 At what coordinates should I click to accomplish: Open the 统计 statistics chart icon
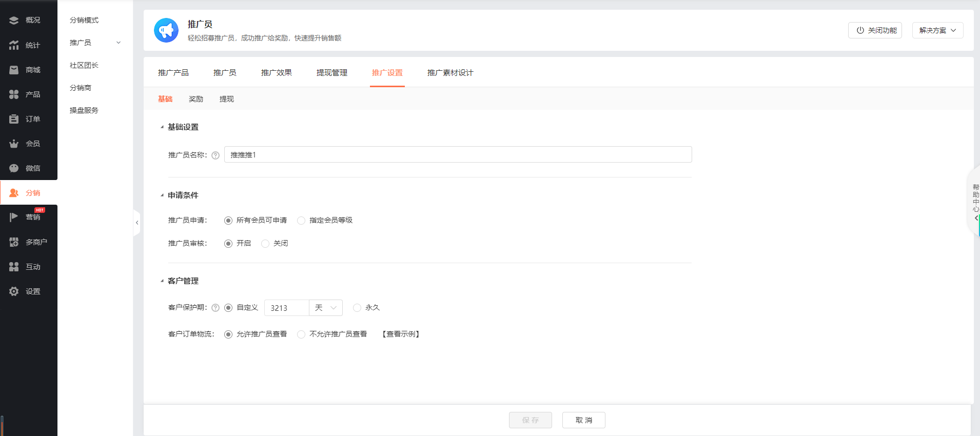click(14, 45)
